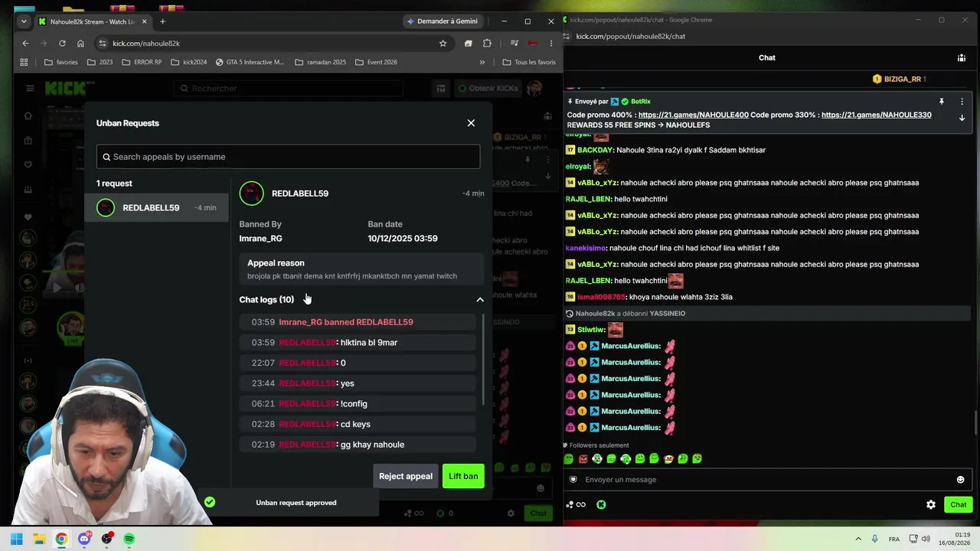Open the emoji picker in chat
Image resolution: width=980 pixels, height=551 pixels.
pyautogui.click(x=960, y=480)
